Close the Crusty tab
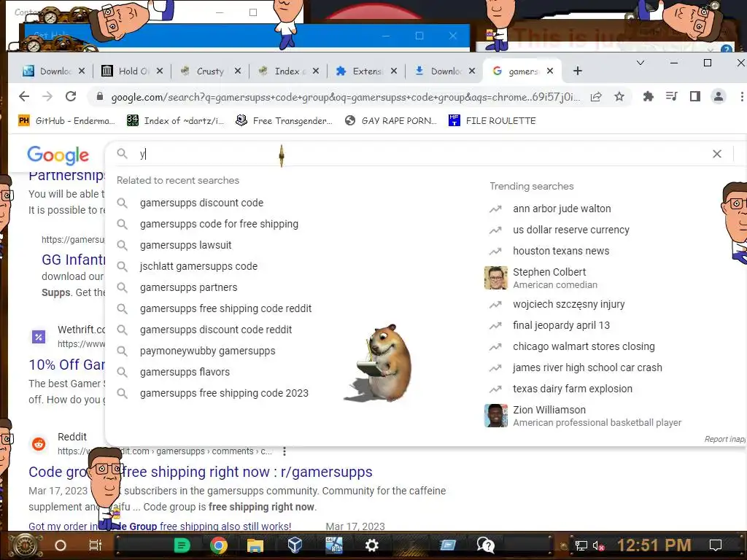 coord(238,71)
